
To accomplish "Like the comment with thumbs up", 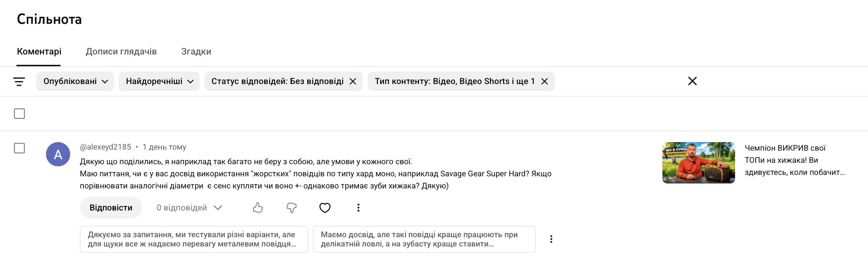I will 258,208.
